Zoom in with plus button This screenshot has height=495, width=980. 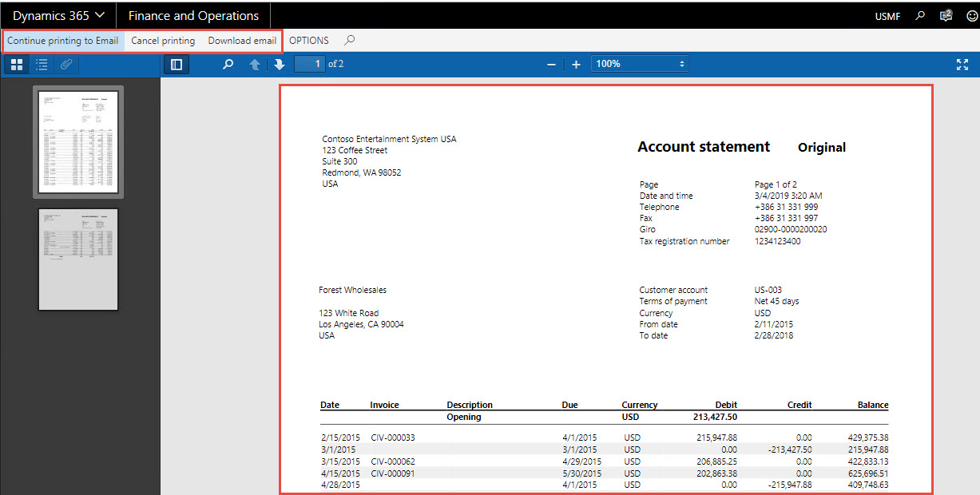(x=576, y=65)
